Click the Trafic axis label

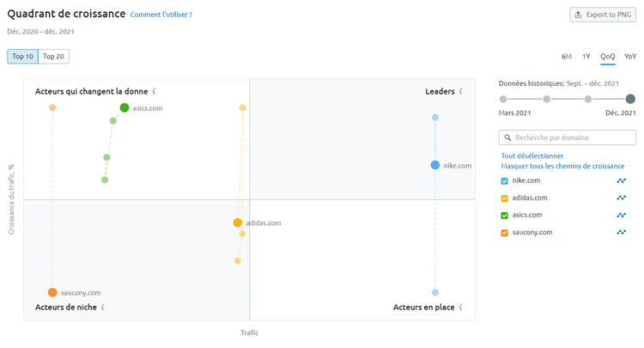coord(249,333)
